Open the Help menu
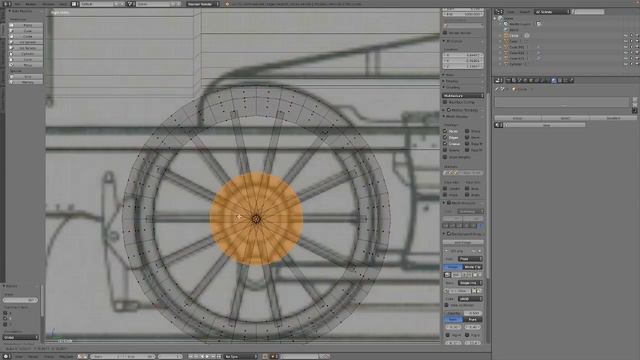Viewport: 640px width, 360px height. [62, 4]
